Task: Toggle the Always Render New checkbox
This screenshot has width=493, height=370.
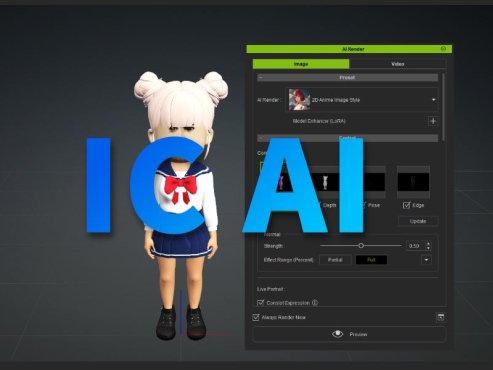Action: [x=256, y=317]
